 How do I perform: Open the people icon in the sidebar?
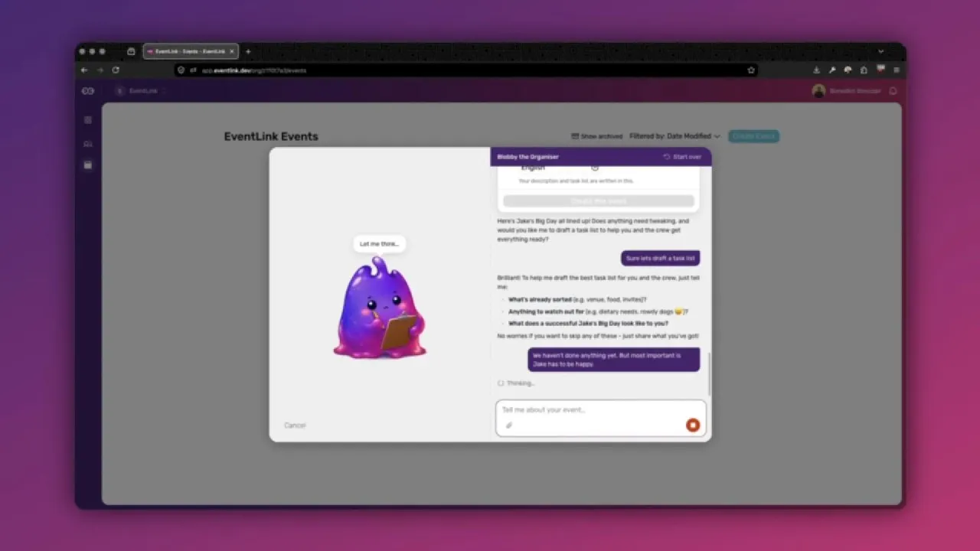point(88,143)
